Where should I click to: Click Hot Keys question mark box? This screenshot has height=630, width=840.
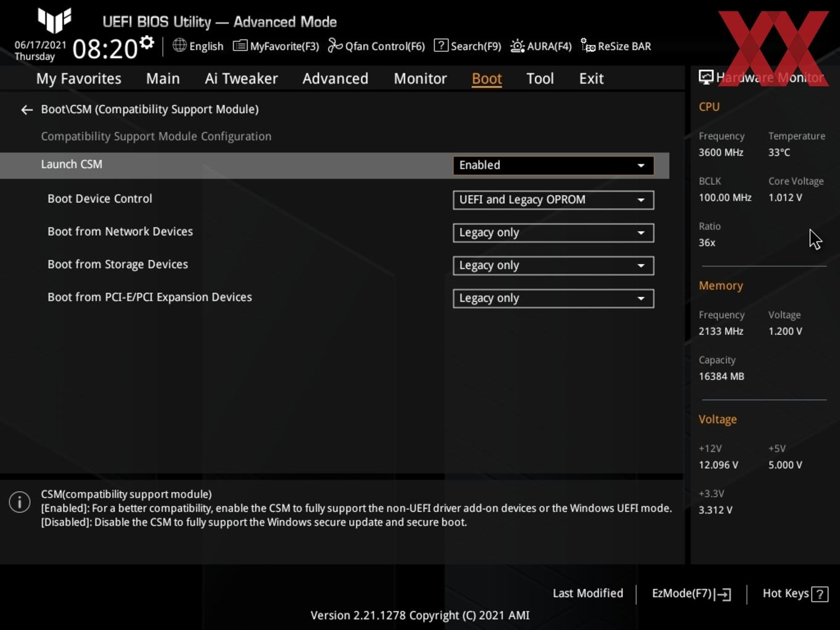pyautogui.click(x=820, y=594)
